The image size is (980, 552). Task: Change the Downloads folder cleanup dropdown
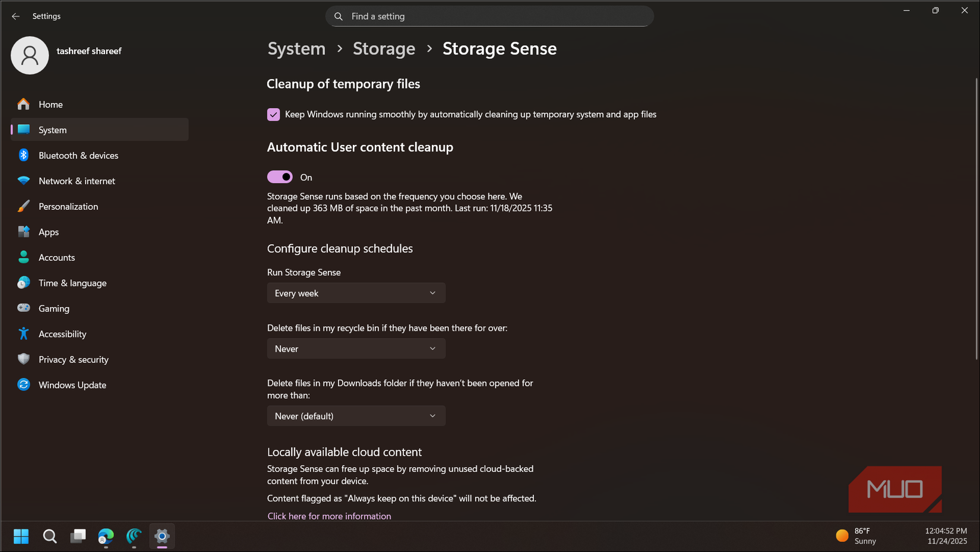click(x=356, y=415)
